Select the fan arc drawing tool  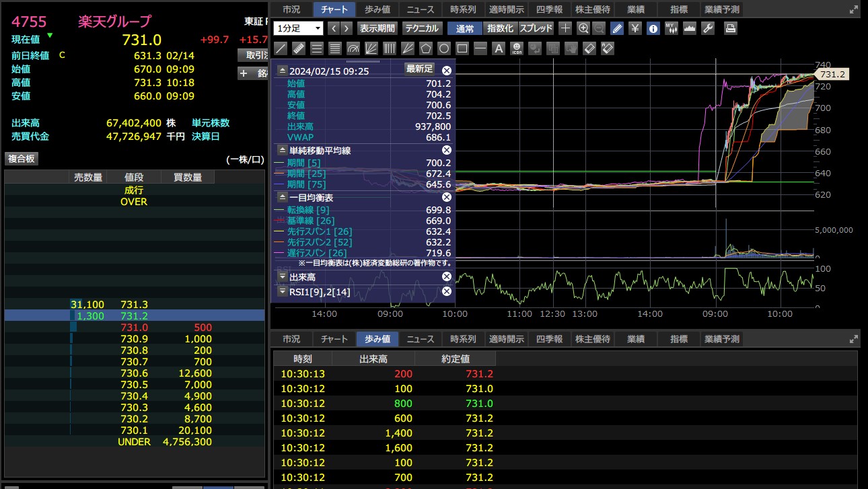[353, 48]
